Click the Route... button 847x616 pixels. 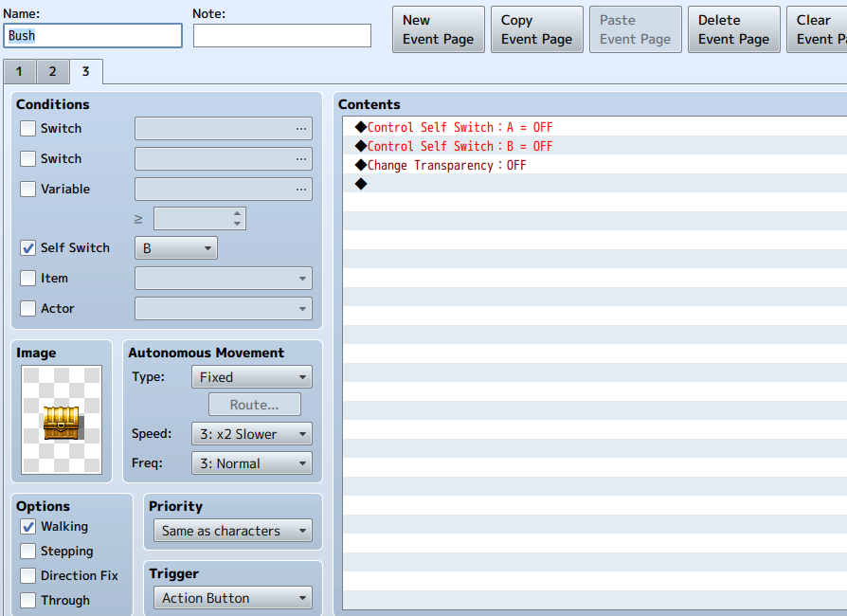pos(255,405)
